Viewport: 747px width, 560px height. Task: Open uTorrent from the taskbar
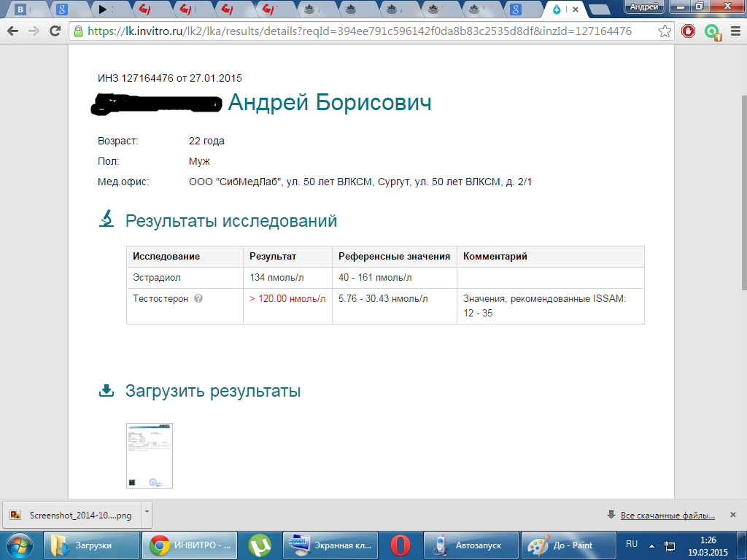pyautogui.click(x=259, y=545)
